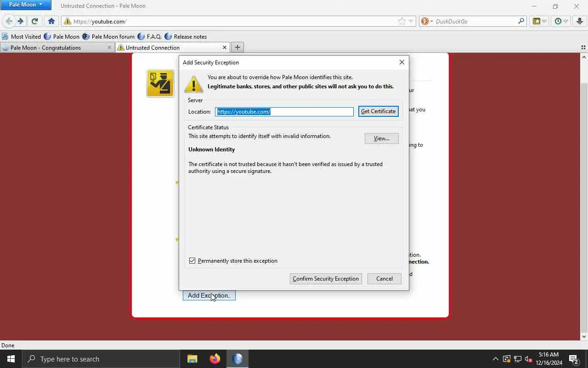Open the Pale Moon forum bookmark
Image resolution: width=588 pixels, height=368 pixels.
point(108,36)
